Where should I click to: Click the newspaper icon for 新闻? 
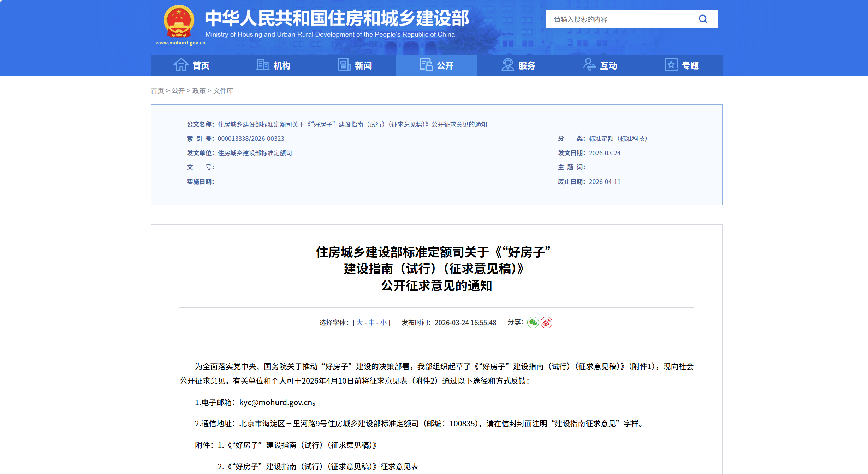(344, 65)
